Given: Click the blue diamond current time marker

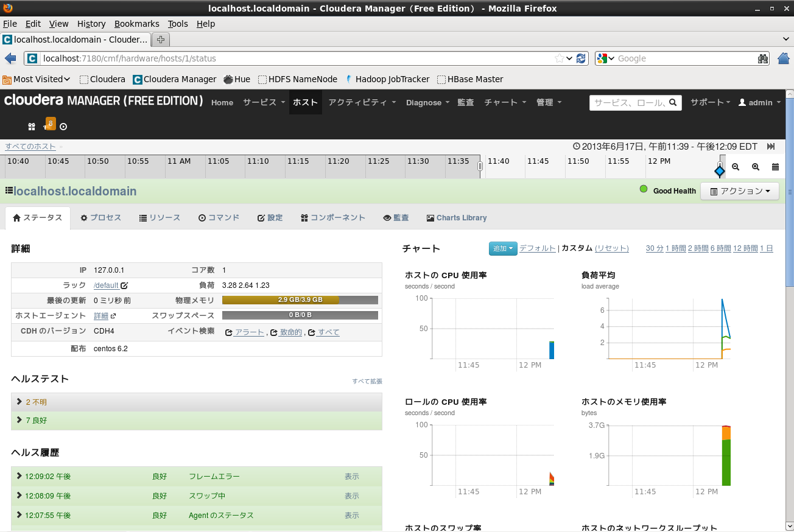Looking at the screenshot, I should (720, 172).
